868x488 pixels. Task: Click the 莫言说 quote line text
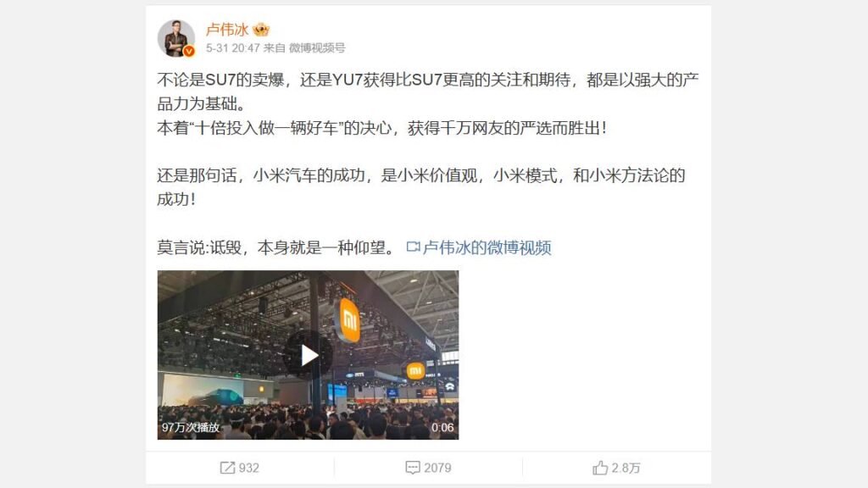click(279, 247)
